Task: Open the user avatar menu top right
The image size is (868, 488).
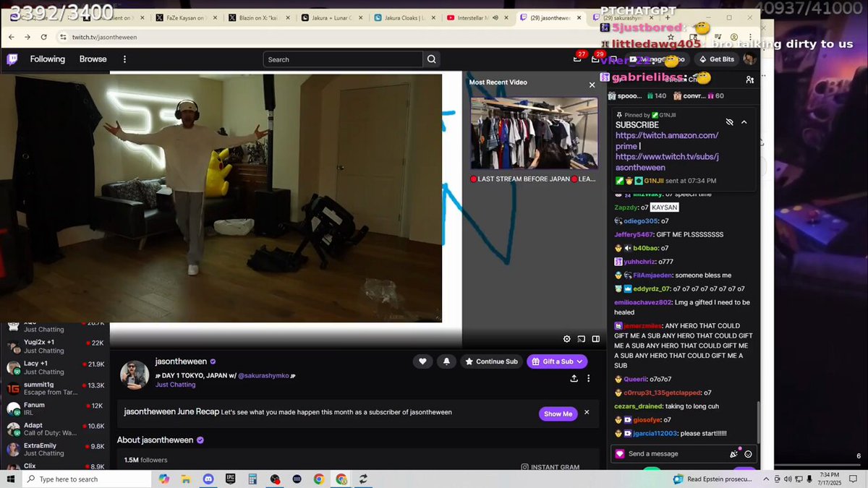Action: [x=749, y=59]
